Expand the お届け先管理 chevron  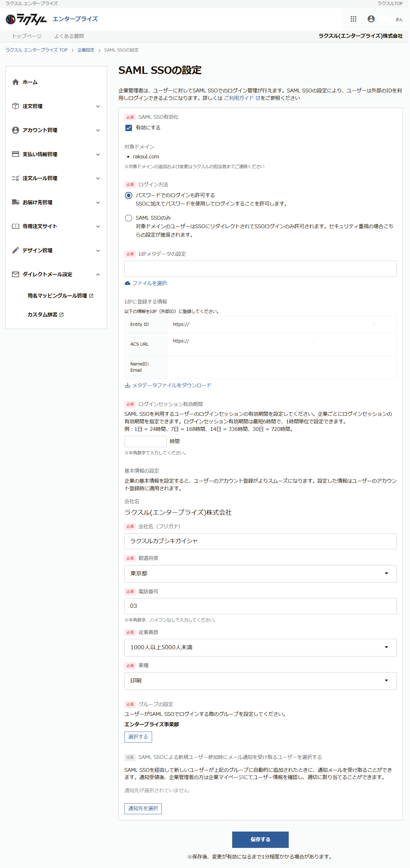click(98, 202)
